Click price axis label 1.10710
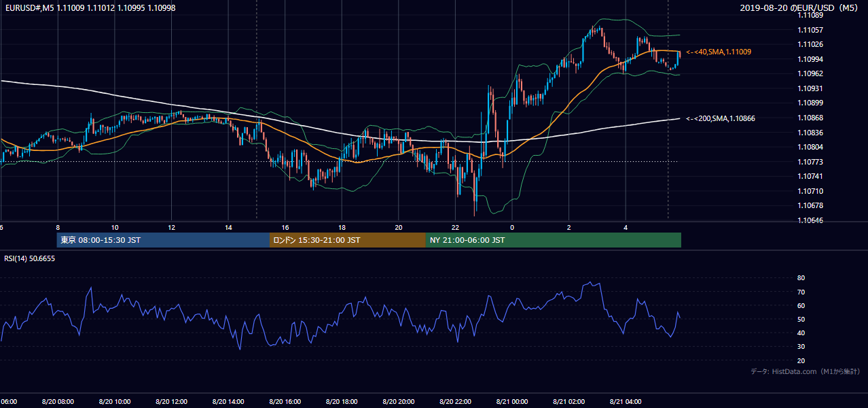Screen dimensions: 868x408 click(x=812, y=191)
